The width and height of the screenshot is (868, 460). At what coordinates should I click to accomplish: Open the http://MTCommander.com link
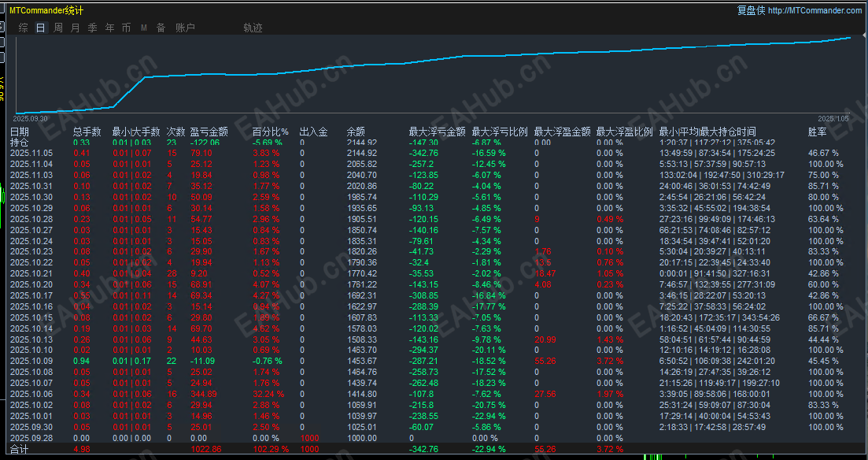tap(814, 10)
